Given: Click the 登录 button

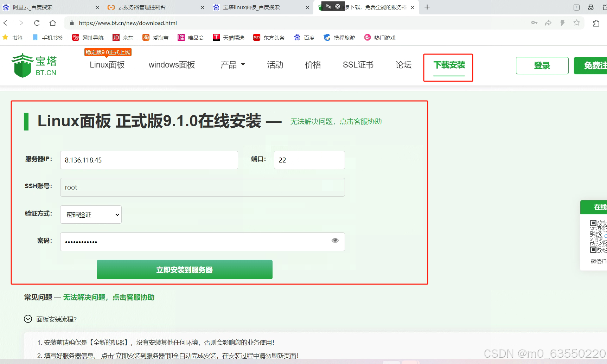Looking at the screenshot, I should 542,66.
